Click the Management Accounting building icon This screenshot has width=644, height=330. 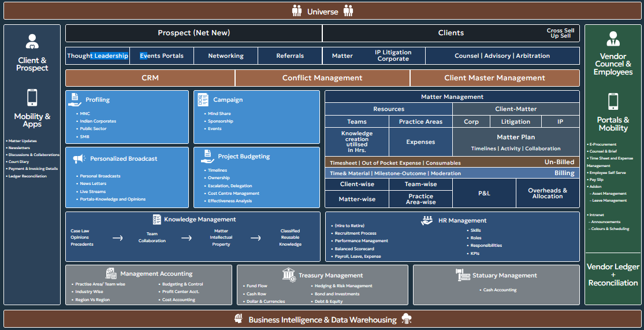111,273
